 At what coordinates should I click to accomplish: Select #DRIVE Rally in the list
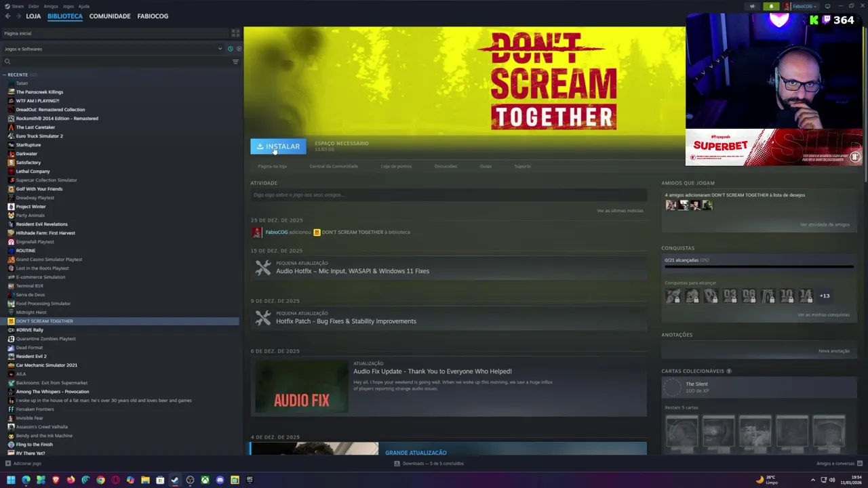pos(29,330)
